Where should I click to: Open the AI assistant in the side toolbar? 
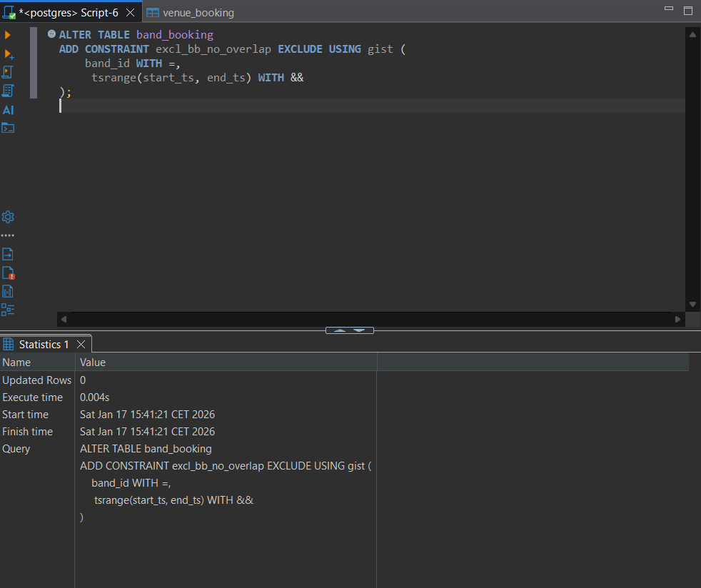tap(9, 110)
